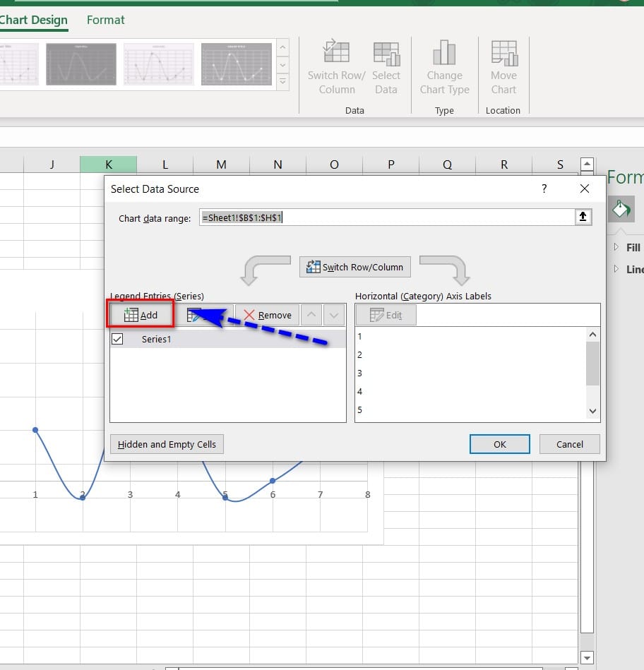Move series down with the down arrow
The height and width of the screenshot is (670, 644).
coord(334,315)
